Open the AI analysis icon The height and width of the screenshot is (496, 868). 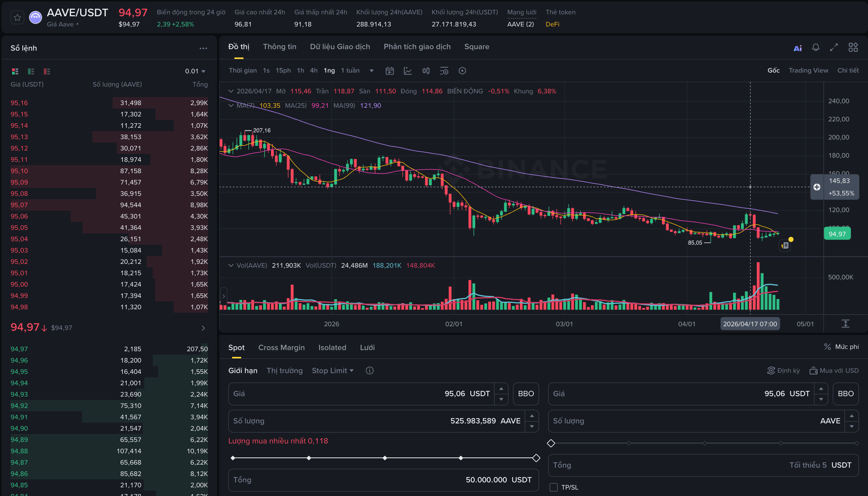click(798, 48)
